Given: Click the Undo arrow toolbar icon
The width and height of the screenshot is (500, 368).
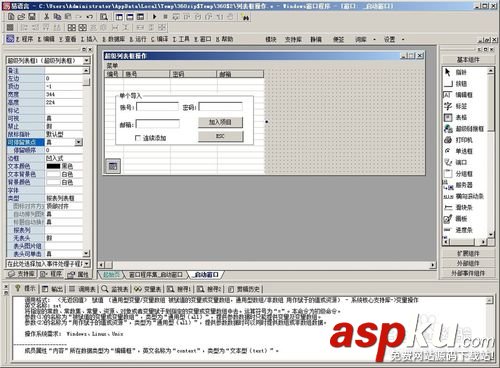Looking at the screenshot, I should (89, 16).
